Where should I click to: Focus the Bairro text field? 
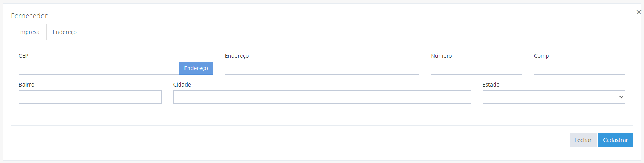pos(90,97)
